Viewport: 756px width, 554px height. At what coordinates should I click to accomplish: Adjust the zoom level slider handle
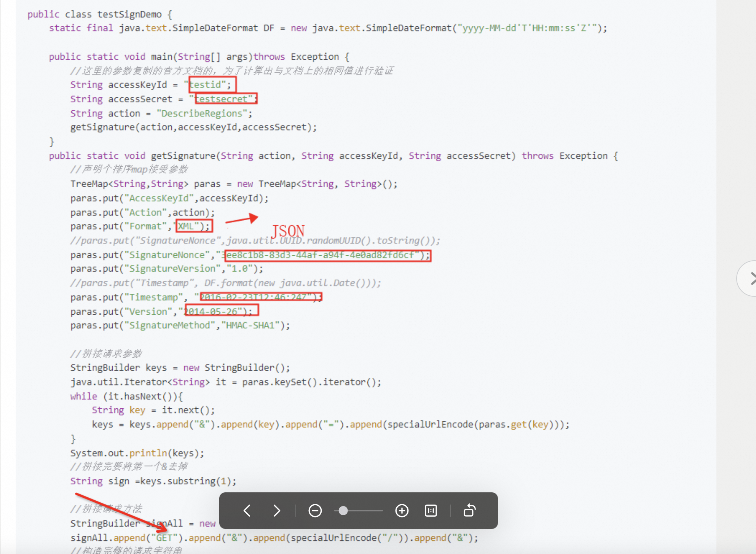tap(343, 511)
